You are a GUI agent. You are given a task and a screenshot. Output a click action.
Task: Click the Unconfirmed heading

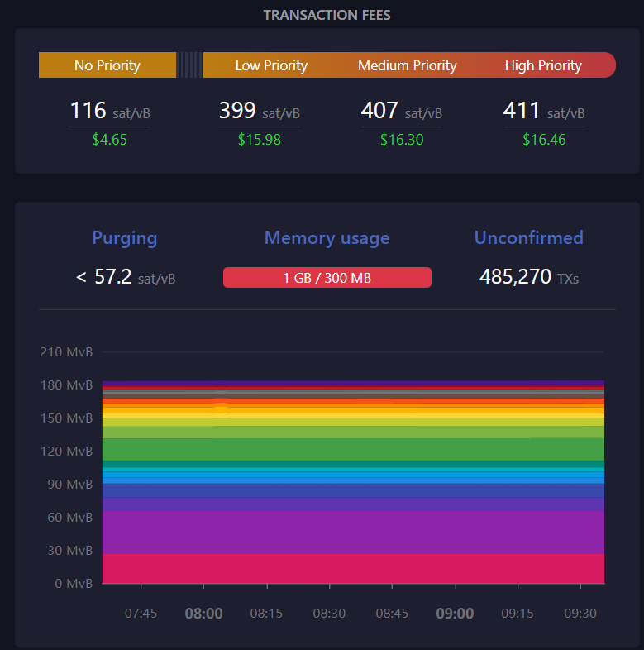[529, 238]
